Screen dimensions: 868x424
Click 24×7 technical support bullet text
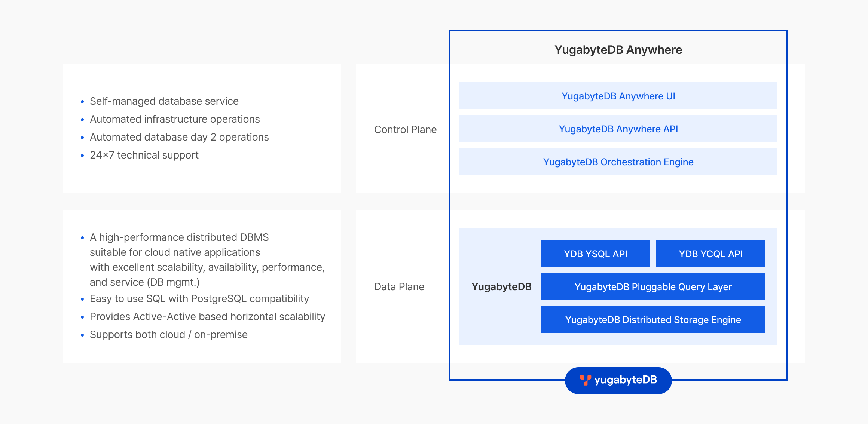tap(144, 155)
